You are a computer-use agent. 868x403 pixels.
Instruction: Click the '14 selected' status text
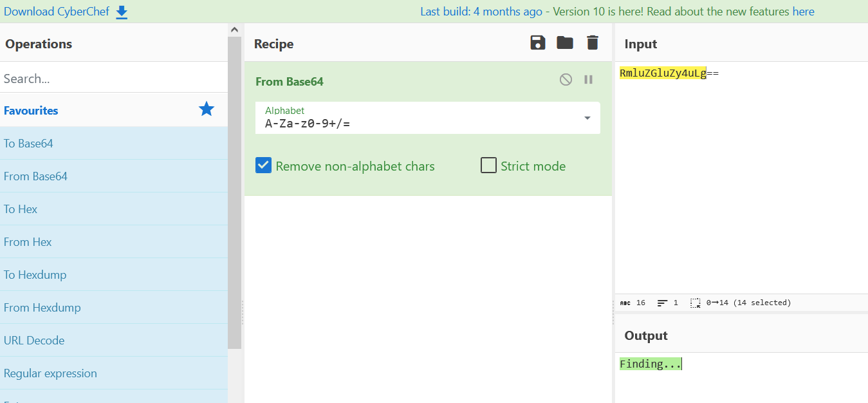[762, 303]
